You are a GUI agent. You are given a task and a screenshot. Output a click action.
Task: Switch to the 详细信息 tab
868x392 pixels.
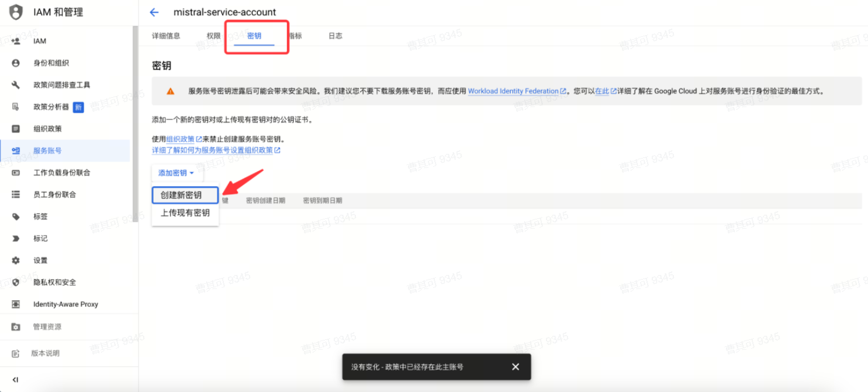point(166,36)
